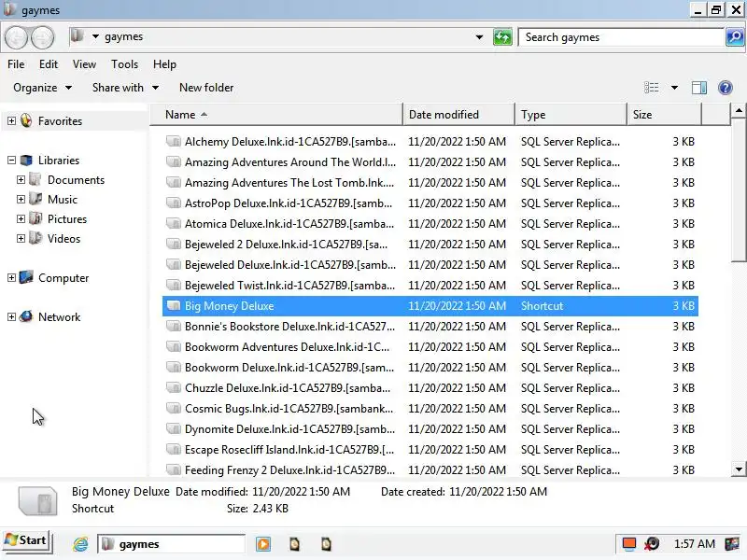The width and height of the screenshot is (747, 560).
Task: Sort by the Size column header
Action: coord(665,115)
